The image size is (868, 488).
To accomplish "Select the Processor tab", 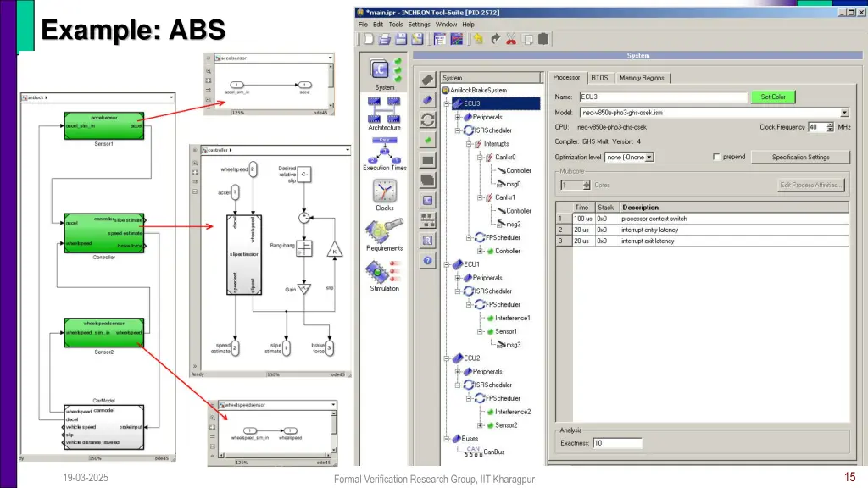I will click(x=566, y=77).
